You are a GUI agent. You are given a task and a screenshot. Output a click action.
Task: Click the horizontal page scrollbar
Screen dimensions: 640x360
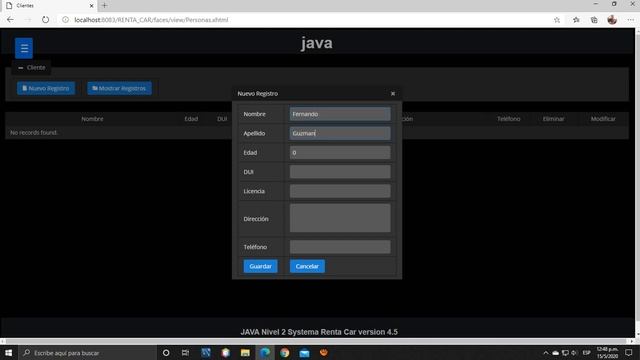coord(316,341)
